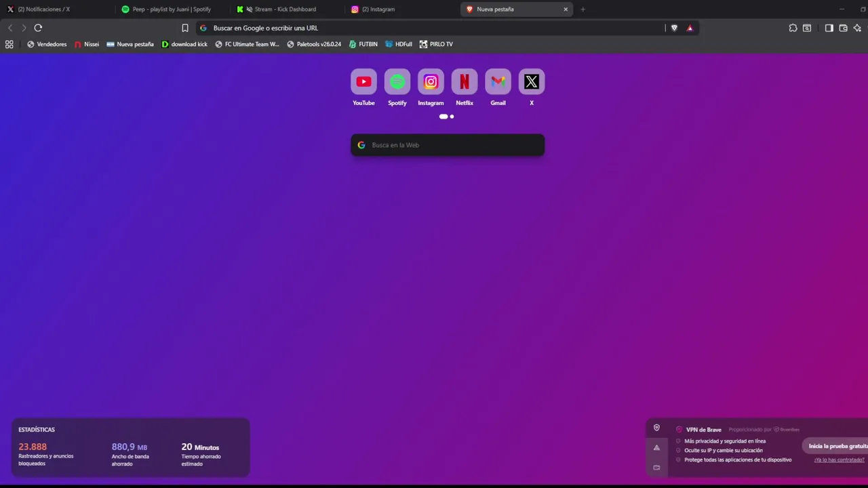Open the Paletools v26.0.24 bookmark

point(314,44)
